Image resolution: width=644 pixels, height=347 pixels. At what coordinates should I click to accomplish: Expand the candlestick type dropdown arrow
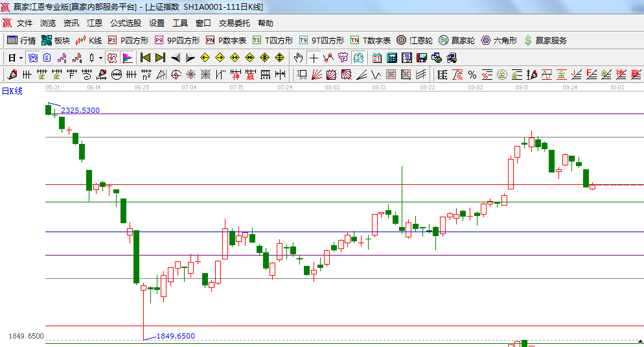pyautogui.click(x=100, y=58)
